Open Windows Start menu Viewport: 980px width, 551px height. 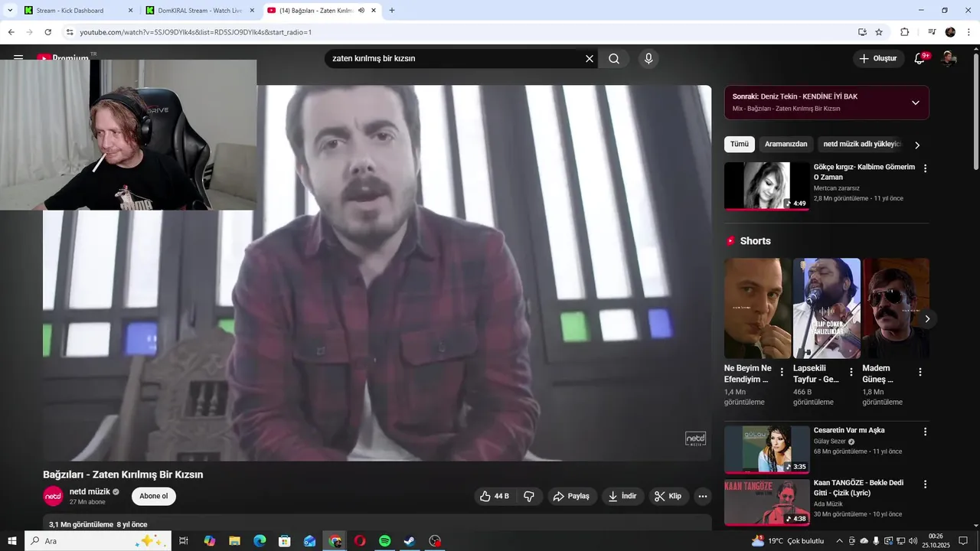coord(12,541)
